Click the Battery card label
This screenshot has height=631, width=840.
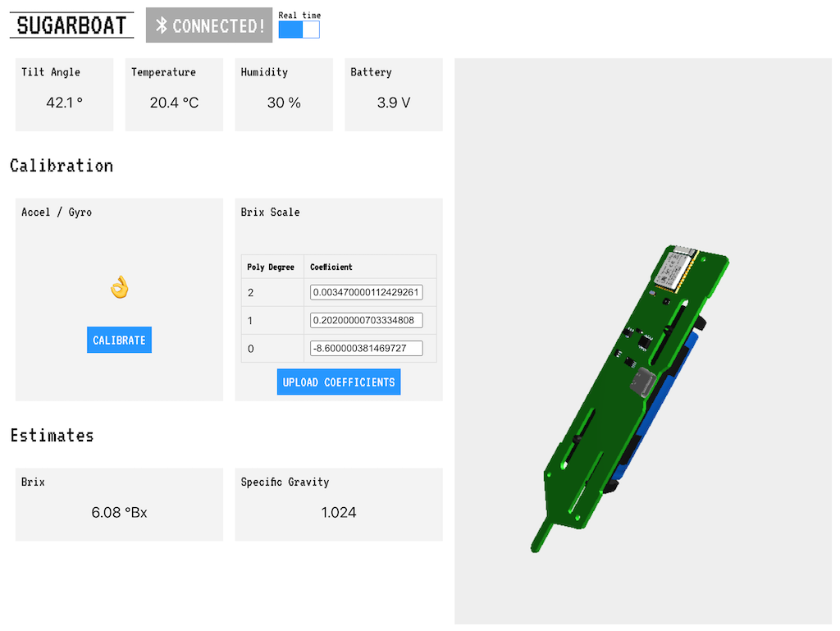[371, 72]
